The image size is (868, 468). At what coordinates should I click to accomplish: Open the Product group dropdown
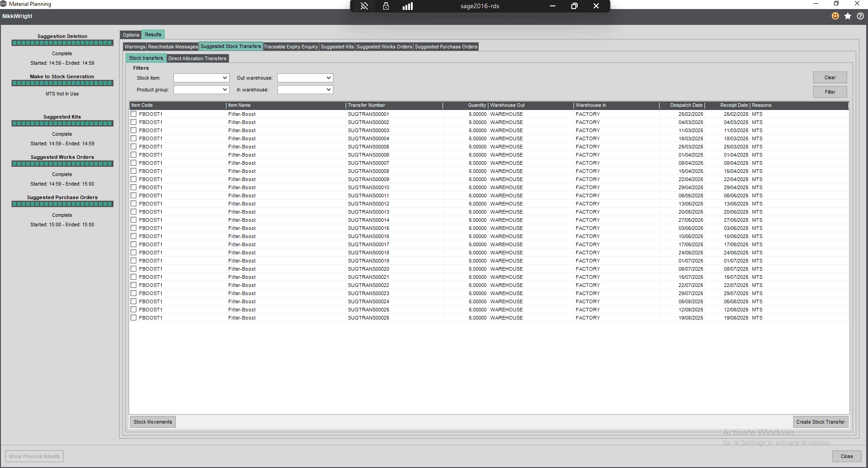tap(202, 90)
